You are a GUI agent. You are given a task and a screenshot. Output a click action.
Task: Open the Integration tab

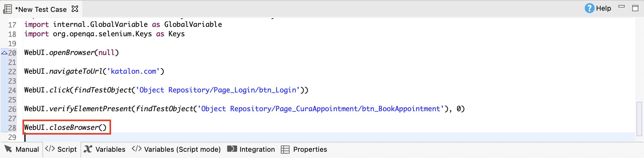251,149
